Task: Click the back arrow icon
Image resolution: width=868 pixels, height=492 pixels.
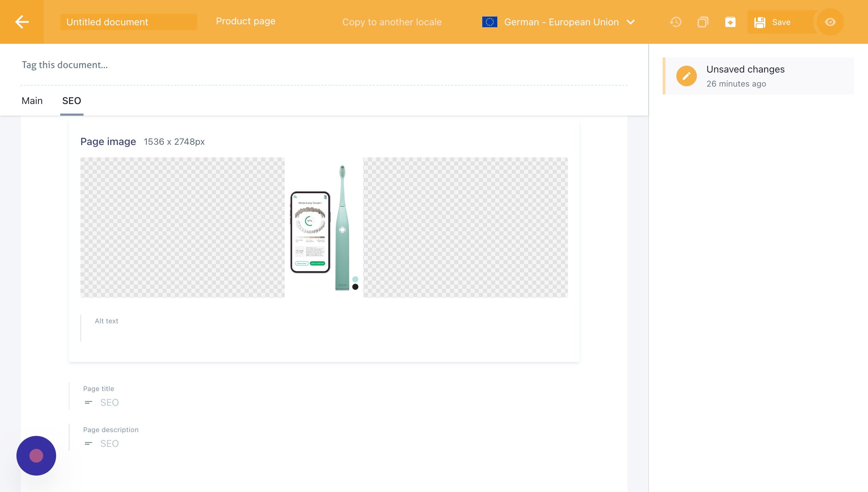Action: click(22, 22)
